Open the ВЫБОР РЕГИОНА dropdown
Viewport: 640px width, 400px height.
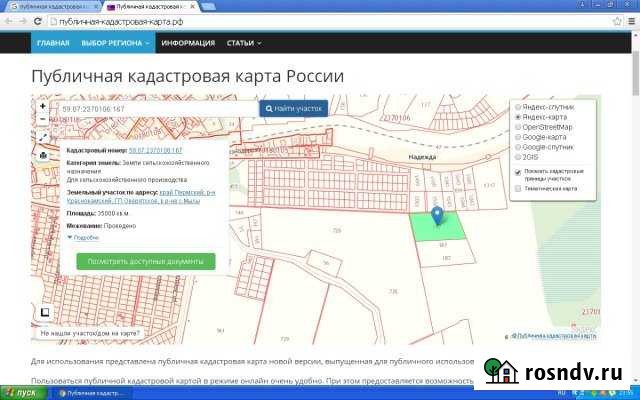(115, 43)
